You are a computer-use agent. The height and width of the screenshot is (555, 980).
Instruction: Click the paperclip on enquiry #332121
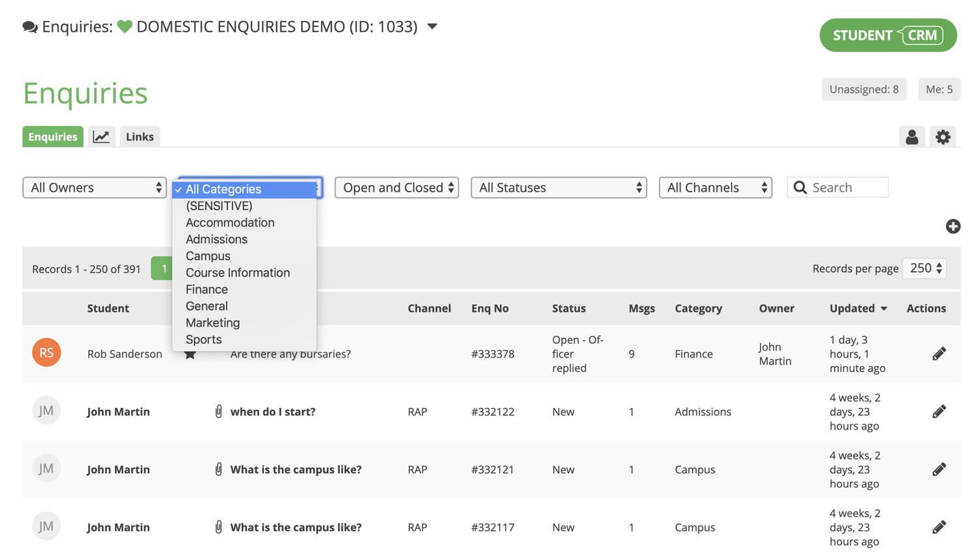pyautogui.click(x=218, y=469)
